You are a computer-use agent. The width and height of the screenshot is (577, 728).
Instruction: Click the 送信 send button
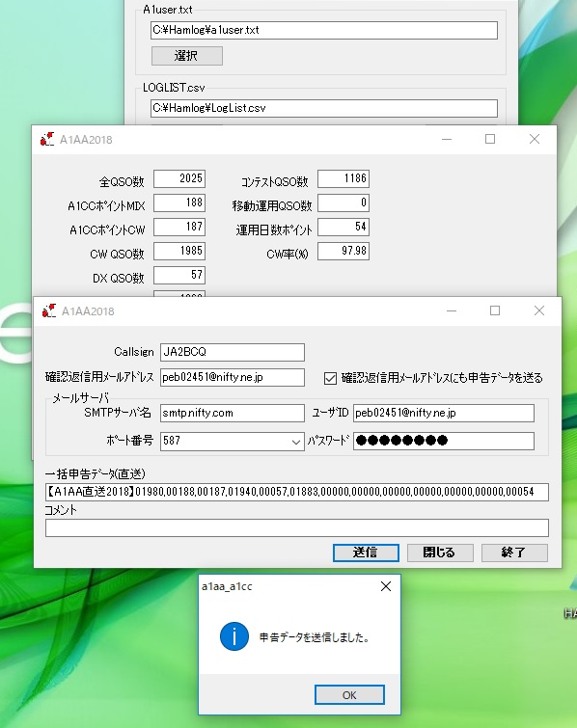[366, 553]
